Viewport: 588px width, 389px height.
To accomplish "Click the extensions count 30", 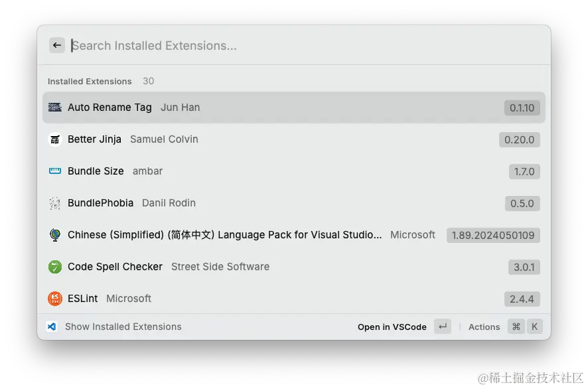I will [x=149, y=81].
